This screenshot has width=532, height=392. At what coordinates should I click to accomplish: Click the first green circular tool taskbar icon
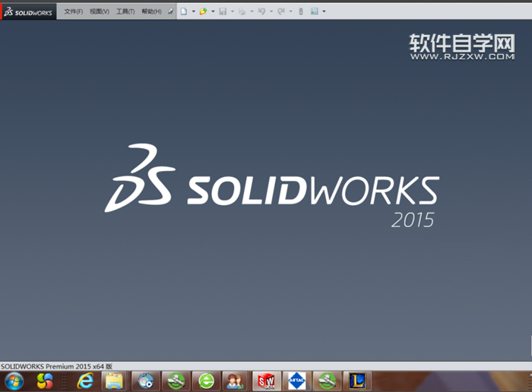[x=176, y=381]
